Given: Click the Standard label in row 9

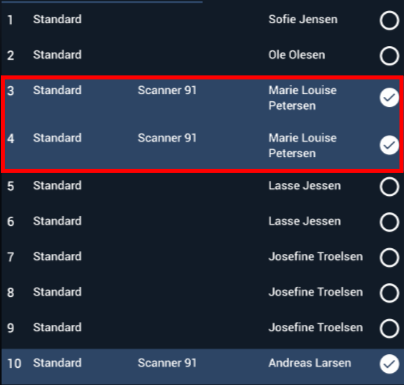Looking at the screenshot, I should [x=57, y=327].
